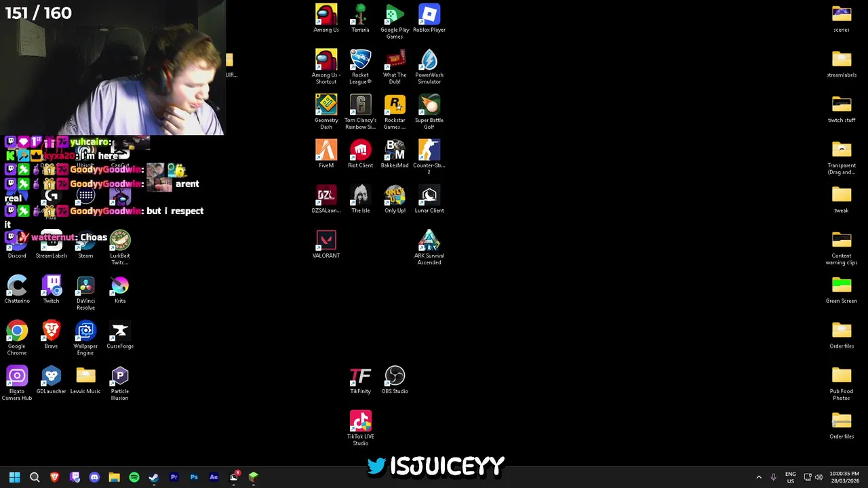This screenshot has width=868, height=488.
Task: Select the Transparent (Drag and...) folder
Action: click(x=842, y=157)
